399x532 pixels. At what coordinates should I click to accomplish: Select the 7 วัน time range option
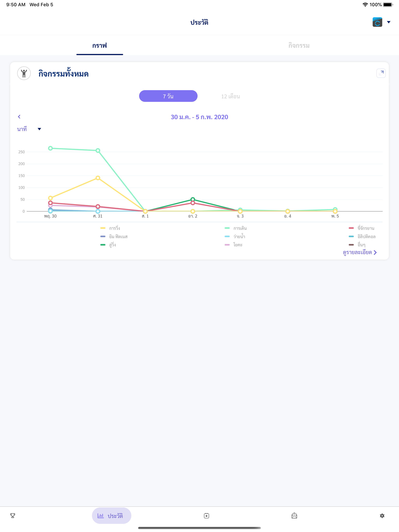[x=168, y=96]
